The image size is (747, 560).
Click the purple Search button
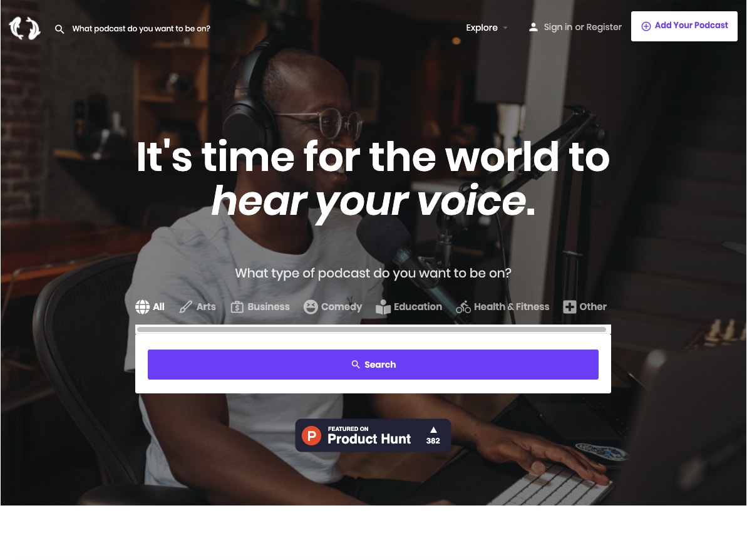coord(373,365)
